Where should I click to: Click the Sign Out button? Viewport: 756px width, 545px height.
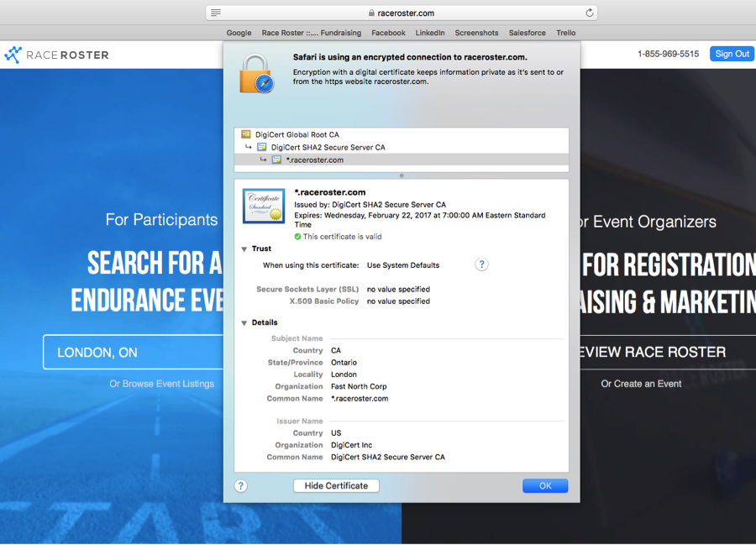[x=732, y=54]
